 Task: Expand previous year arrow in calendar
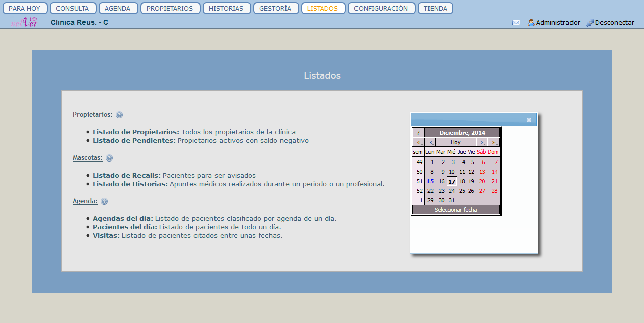[419, 142]
